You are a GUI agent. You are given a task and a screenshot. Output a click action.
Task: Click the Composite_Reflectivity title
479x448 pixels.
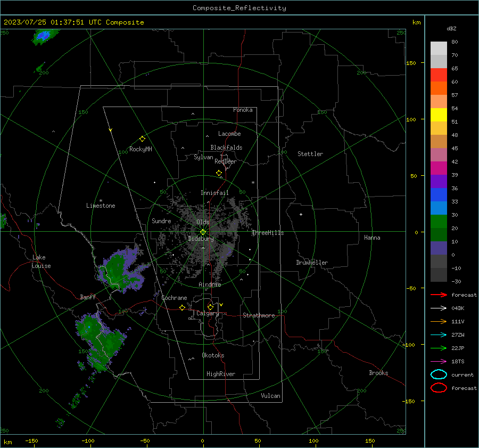coord(240,8)
